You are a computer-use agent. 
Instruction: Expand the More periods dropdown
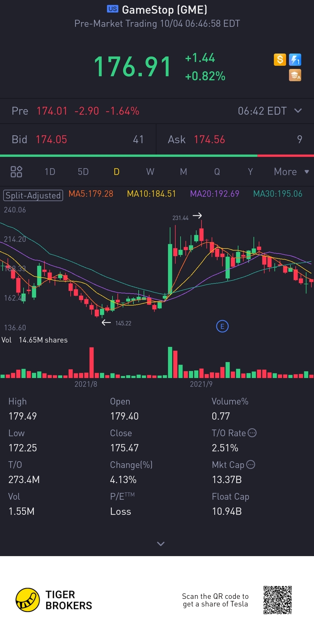click(x=291, y=172)
